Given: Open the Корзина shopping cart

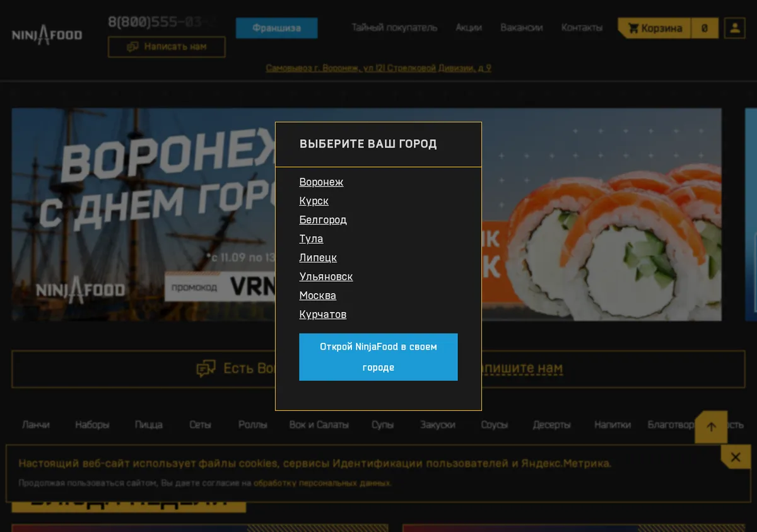Looking at the screenshot, I should (x=655, y=28).
